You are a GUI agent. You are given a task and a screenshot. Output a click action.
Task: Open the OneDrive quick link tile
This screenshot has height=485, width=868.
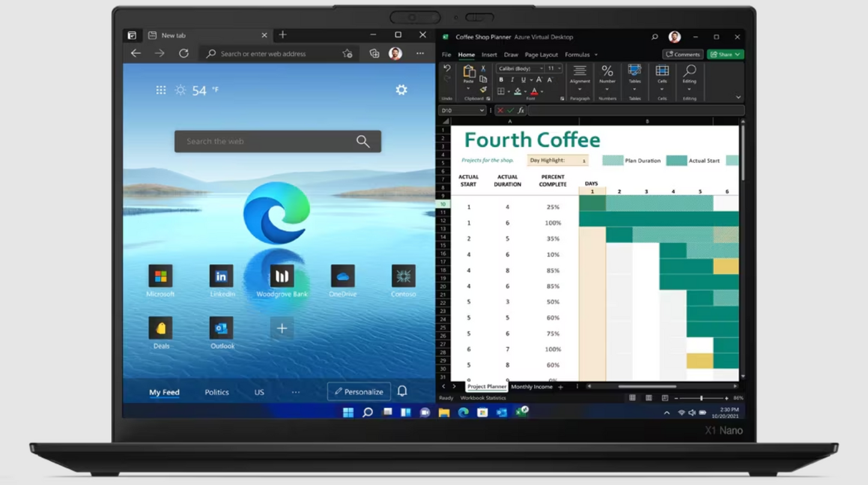(x=342, y=277)
